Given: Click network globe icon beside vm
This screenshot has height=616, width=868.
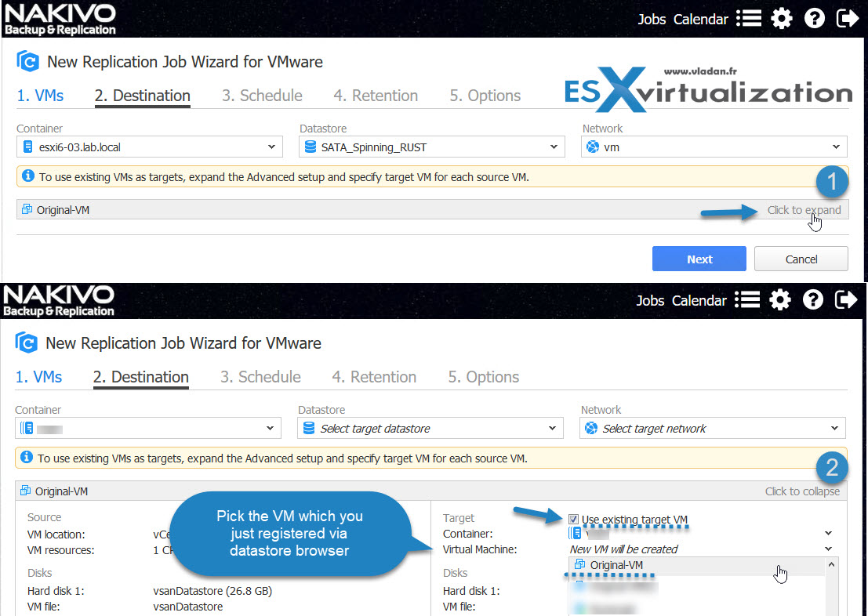Looking at the screenshot, I should point(593,147).
